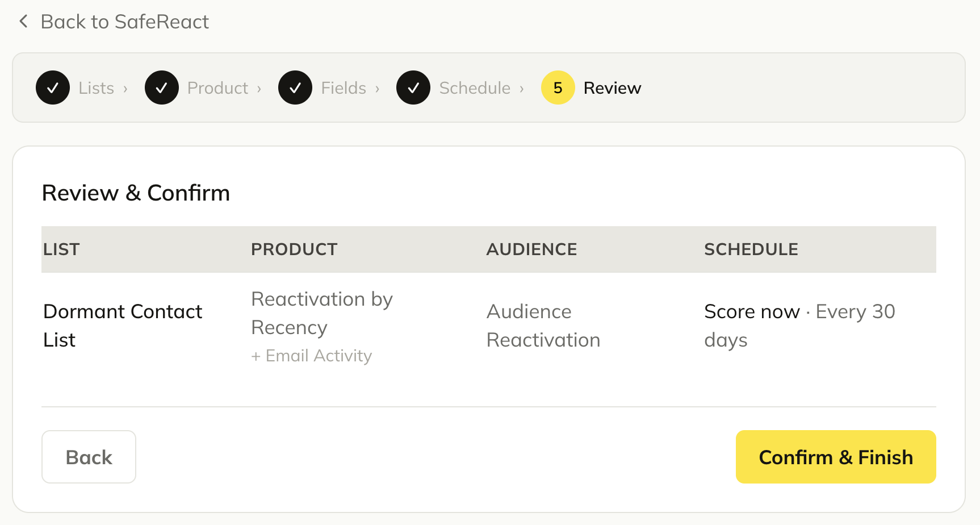Go to the Fields step label
The height and width of the screenshot is (525, 980).
tap(344, 88)
